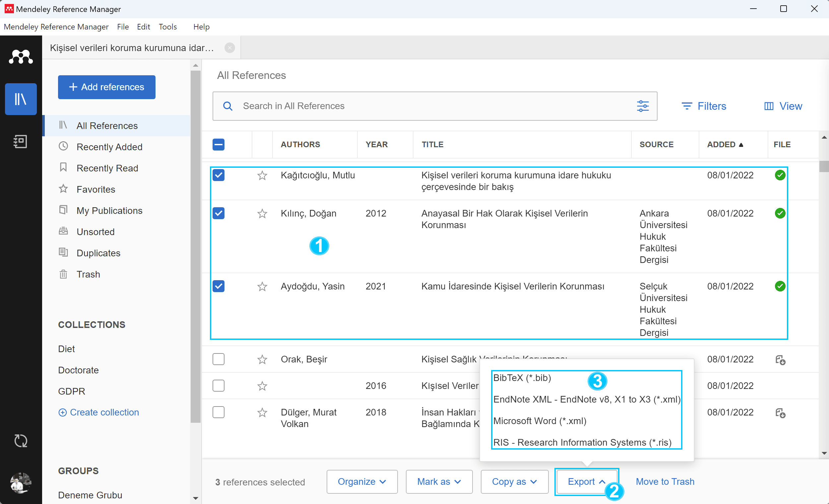Screen dimensions: 829x504
Task: Sort references by AUTHORS column
Action: point(300,145)
